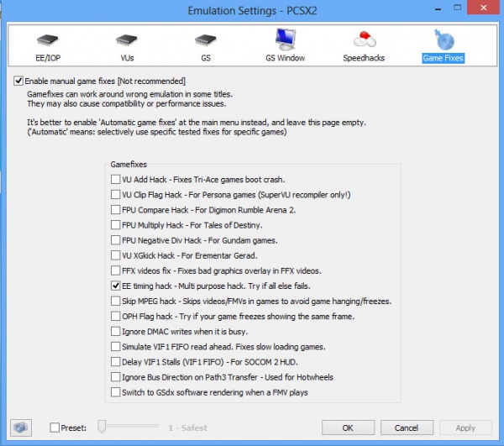The height and width of the screenshot is (446, 504).
Task: Enable VU Clip Flag Hack
Action: pos(115,194)
